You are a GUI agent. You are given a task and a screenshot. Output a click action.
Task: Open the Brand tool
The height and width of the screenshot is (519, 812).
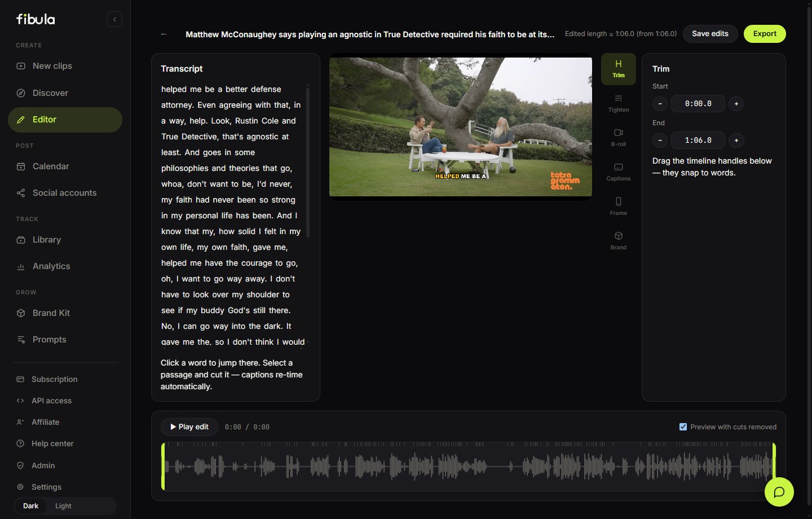click(x=619, y=241)
